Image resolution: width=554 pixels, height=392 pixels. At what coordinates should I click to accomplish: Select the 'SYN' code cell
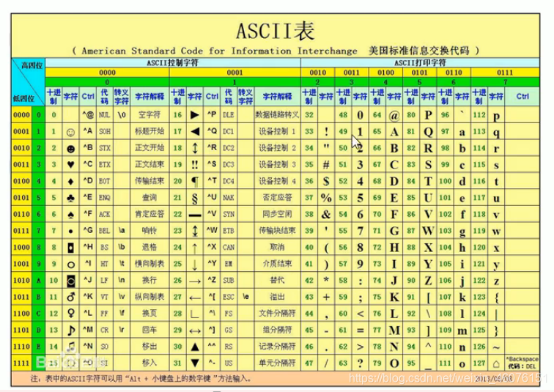pyautogui.click(x=229, y=215)
